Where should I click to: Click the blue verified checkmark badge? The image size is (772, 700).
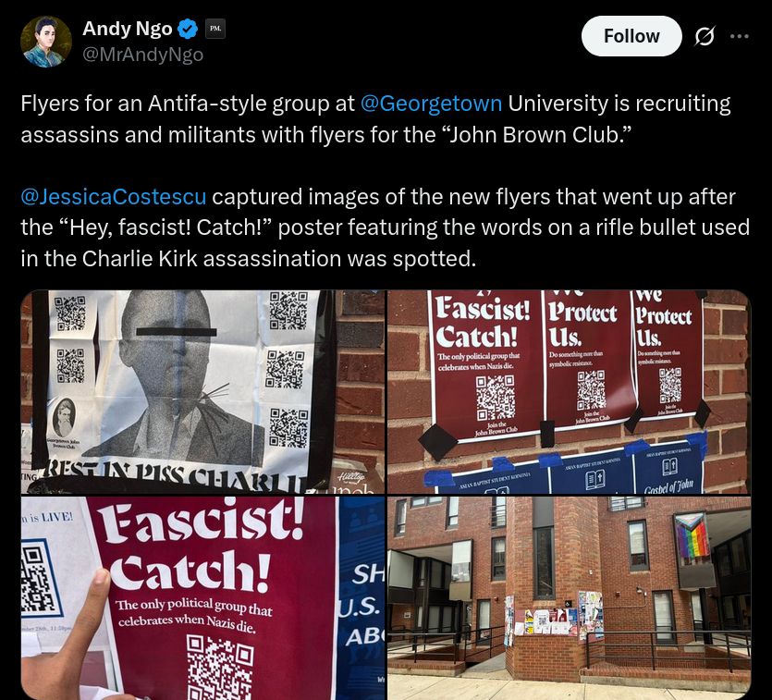coord(188,29)
